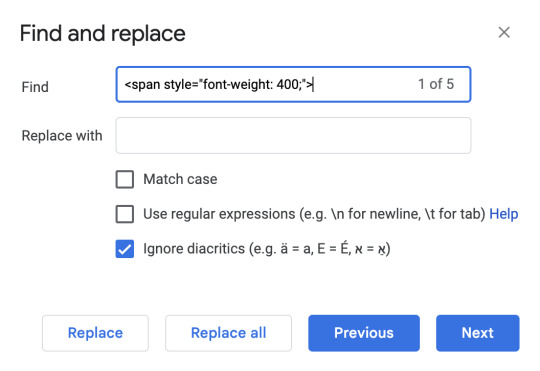This screenshot has height=371, width=540.
Task: Click the Replace button
Action: 95,333
